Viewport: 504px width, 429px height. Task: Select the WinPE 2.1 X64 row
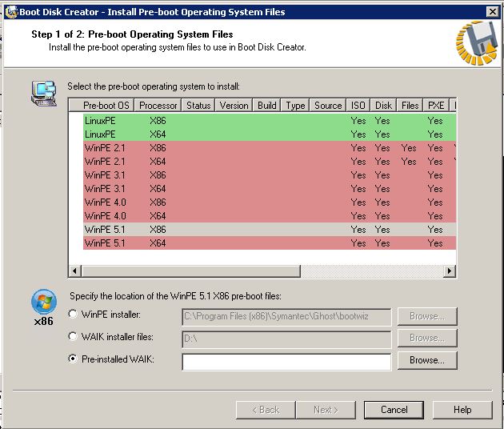(270, 162)
